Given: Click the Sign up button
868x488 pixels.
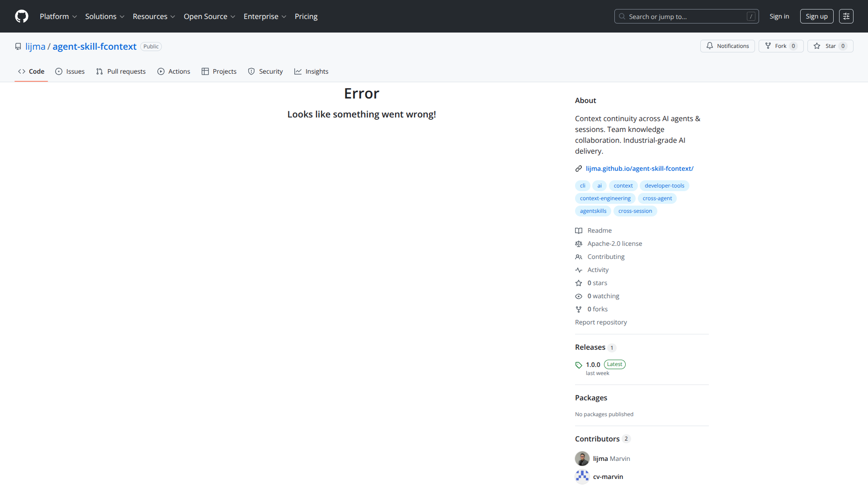Looking at the screenshot, I should (816, 16).
